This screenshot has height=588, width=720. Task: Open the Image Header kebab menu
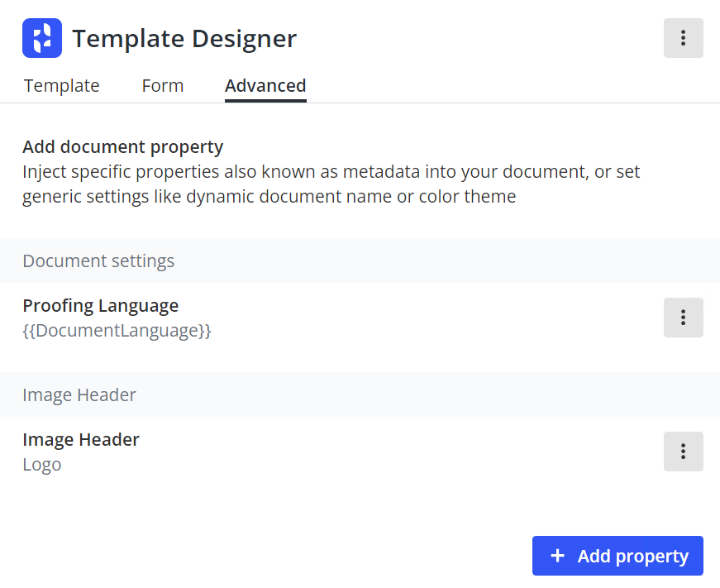(683, 452)
